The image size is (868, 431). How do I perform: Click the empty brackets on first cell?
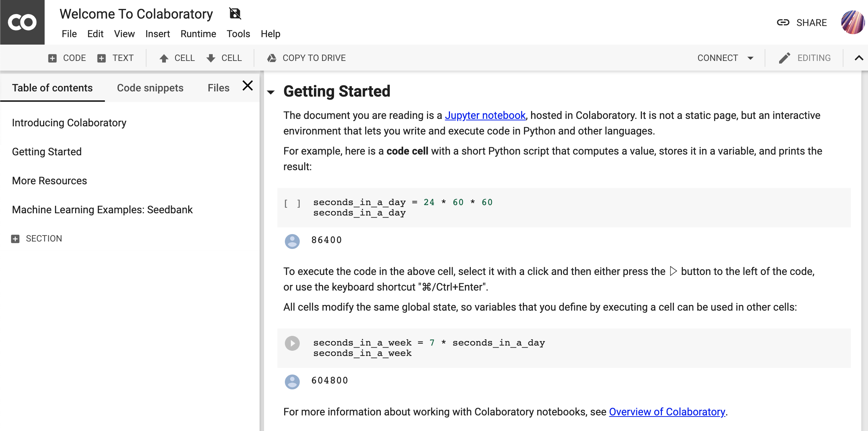tap(292, 203)
